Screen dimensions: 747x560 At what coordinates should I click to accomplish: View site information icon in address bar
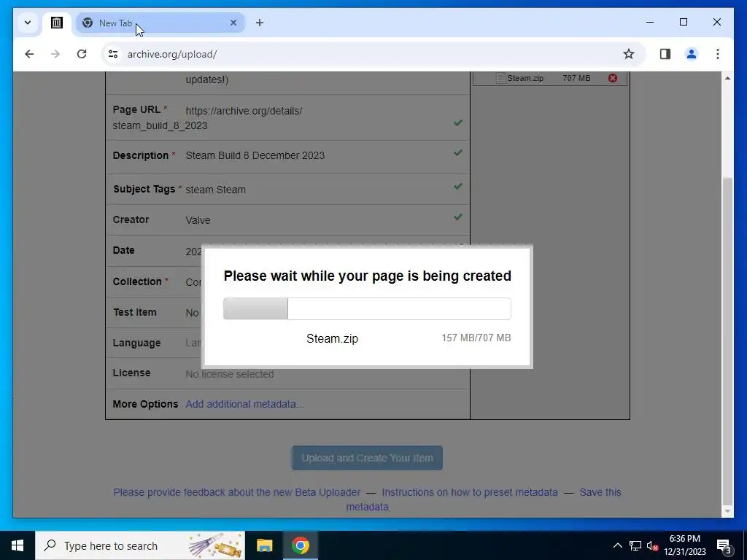(113, 54)
